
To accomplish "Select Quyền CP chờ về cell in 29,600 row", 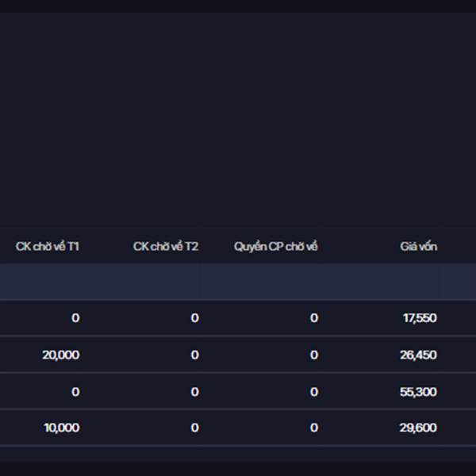I will [x=314, y=428].
